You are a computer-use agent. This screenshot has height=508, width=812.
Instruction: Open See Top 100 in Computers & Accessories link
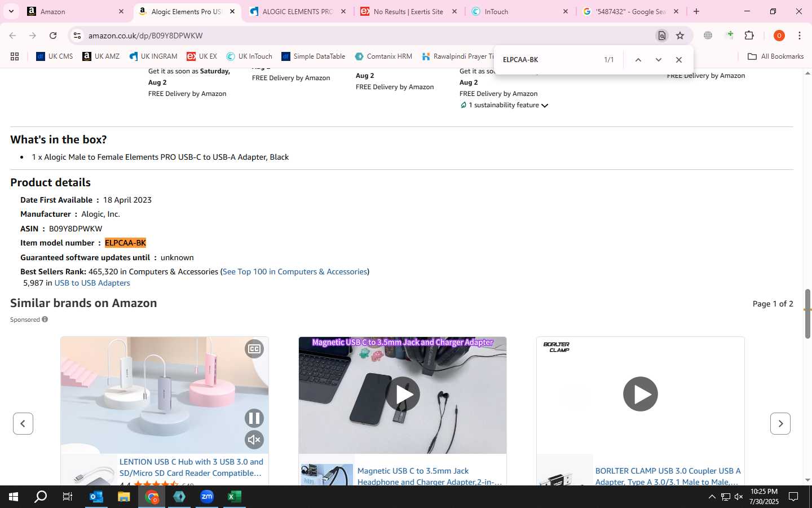[295, 271]
